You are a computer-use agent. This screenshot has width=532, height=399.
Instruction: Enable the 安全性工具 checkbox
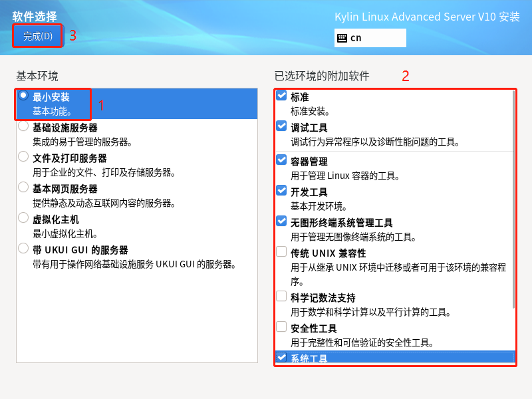click(x=281, y=327)
